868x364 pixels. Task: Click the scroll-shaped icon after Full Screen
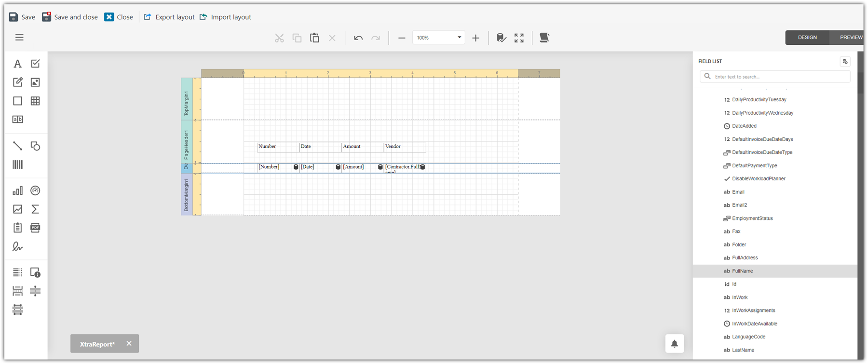point(544,38)
